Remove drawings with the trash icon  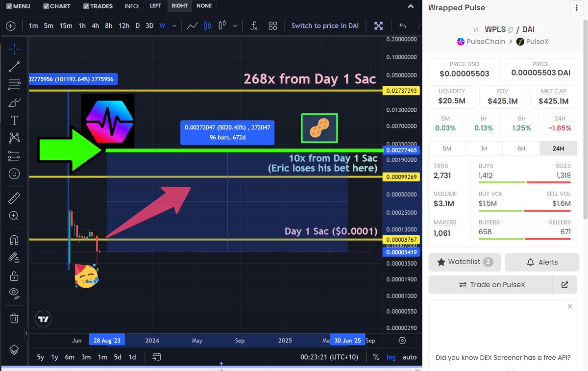click(14, 318)
